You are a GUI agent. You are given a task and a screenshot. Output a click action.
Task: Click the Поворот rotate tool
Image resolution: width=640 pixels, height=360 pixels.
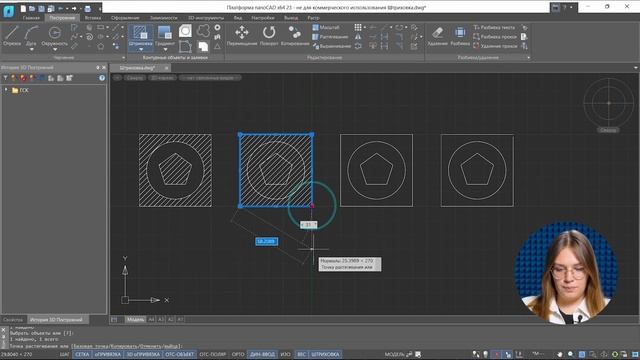(269, 36)
